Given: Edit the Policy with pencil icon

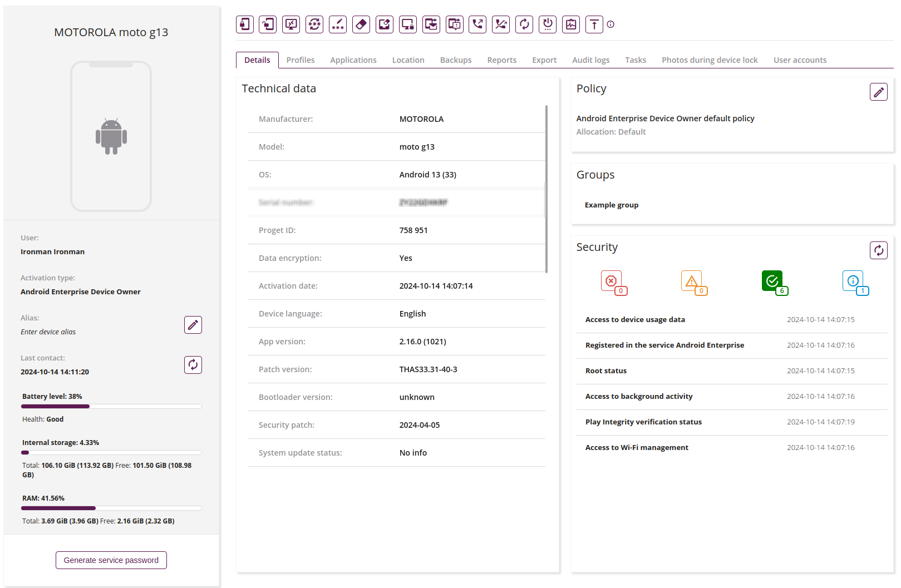Looking at the screenshot, I should [879, 92].
